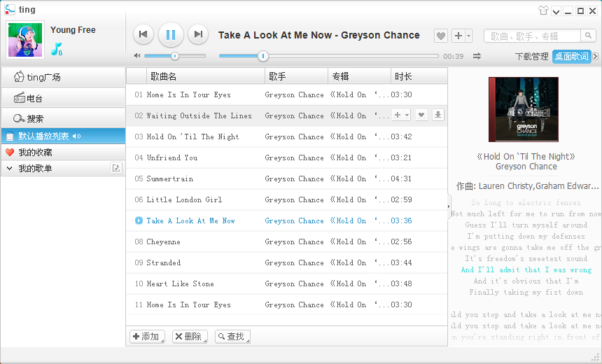Image resolution: width=602 pixels, height=364 pixels.
Task: Select song Little London Girl
Action: point(286,199)
